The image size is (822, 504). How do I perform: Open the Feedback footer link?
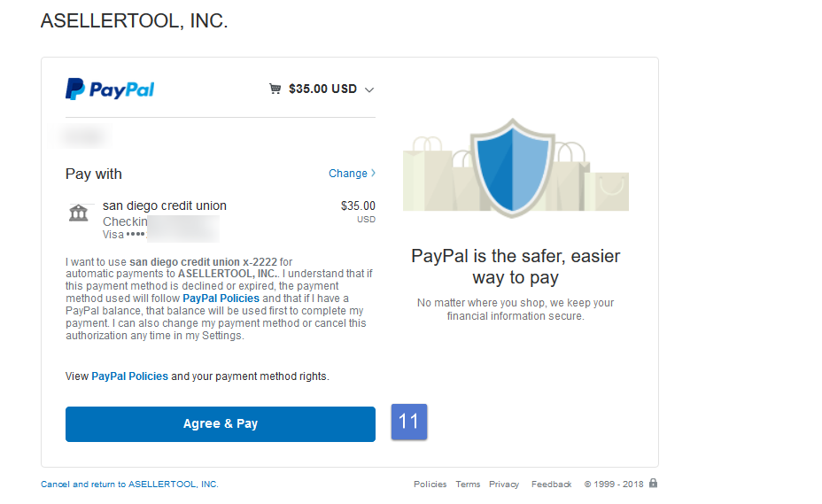click(551, 485)
